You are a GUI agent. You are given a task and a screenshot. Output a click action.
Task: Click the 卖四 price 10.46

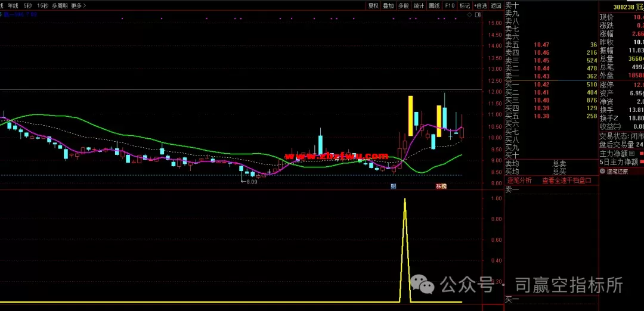(x=541, y=52)
